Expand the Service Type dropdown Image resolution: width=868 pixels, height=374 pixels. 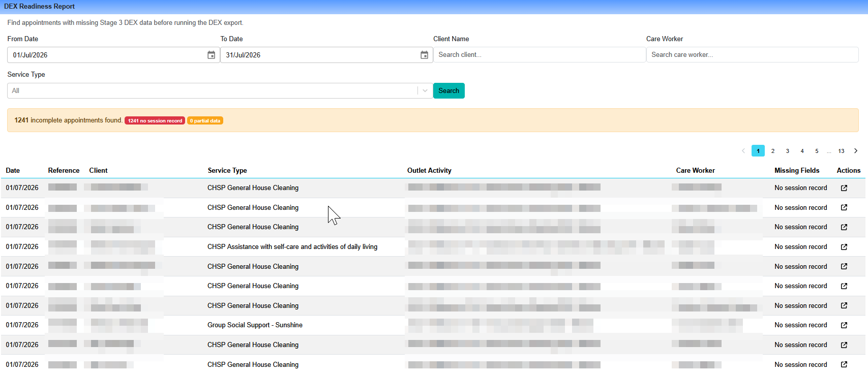coord(425,90)
